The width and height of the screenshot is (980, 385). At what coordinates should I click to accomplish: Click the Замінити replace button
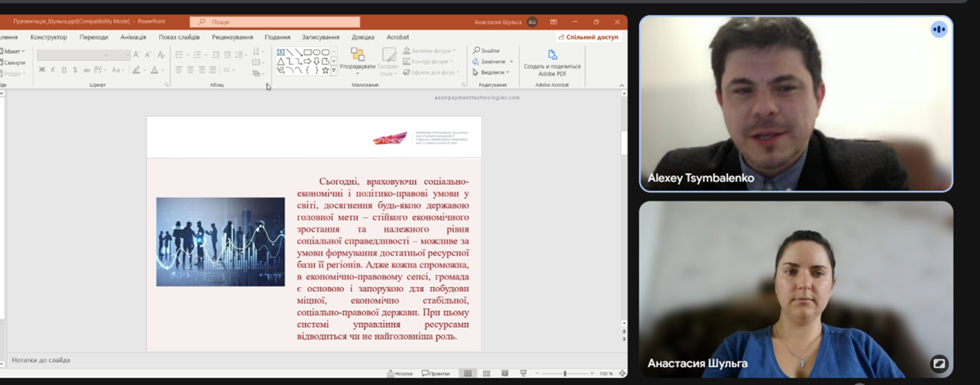click(493, 61)
